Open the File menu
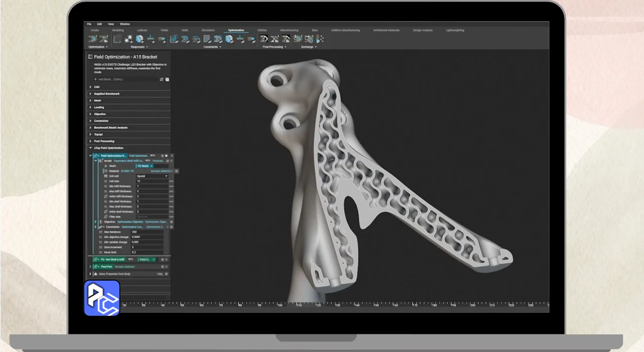This screenshot has height=352, width=644. tap(89, 24)
